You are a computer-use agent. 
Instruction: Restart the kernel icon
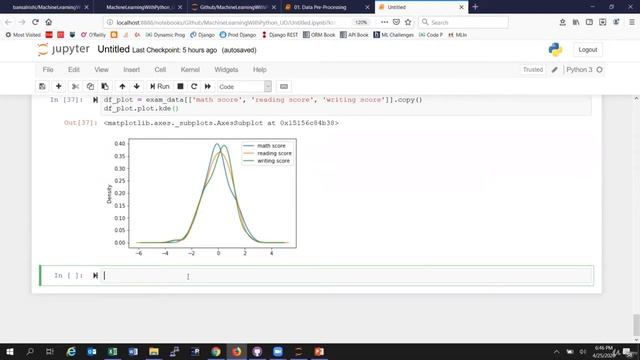coord(194,87)
